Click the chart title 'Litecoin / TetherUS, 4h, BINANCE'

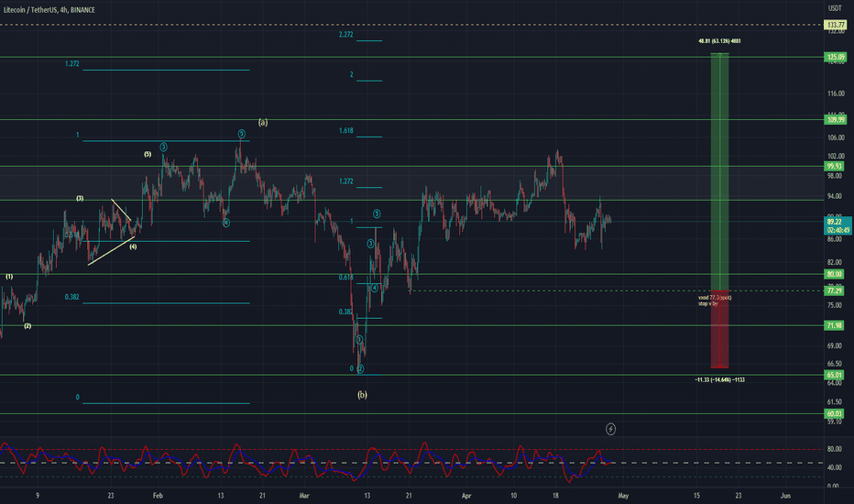[x=49, y=10]
